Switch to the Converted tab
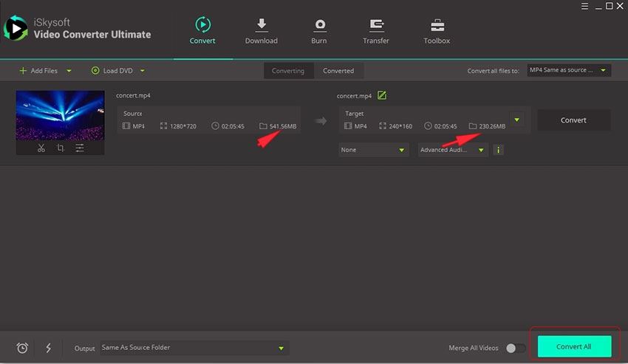The width and height of the screenshot is (628, 364). (338, 71)
